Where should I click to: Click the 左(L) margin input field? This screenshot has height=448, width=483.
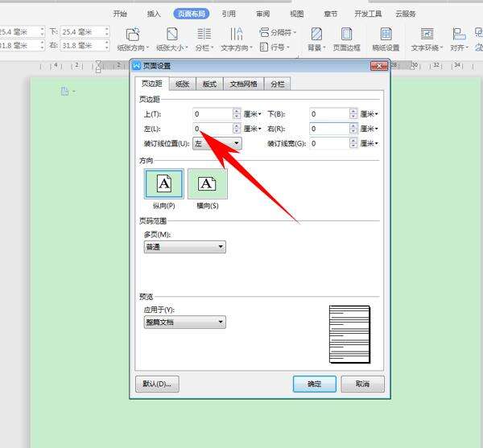(x=212, y=129)
